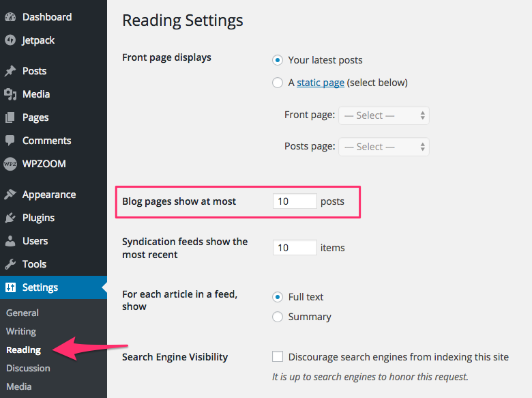Select the 'A static page' radio option
This screenshot has height=398, width=532.
pos(278,83)
